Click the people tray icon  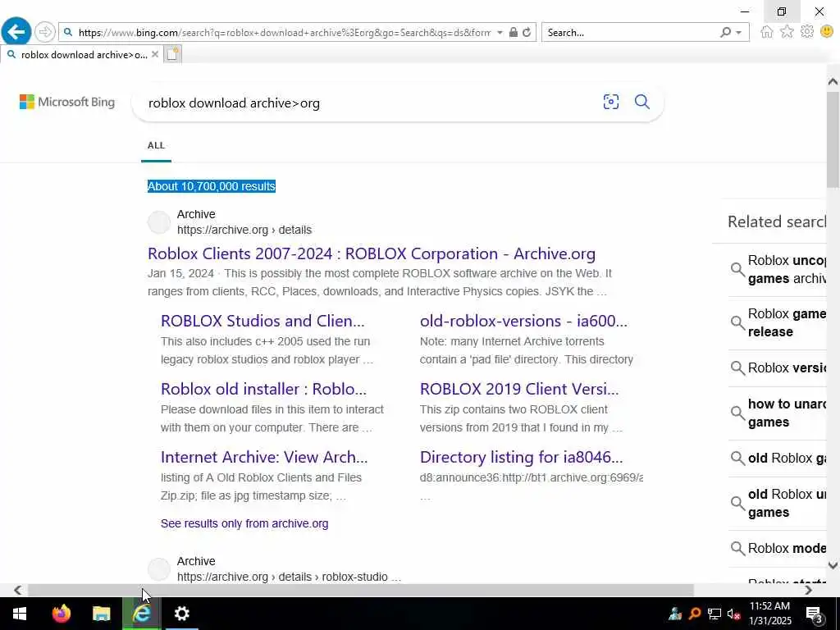[x=675, y=614]
